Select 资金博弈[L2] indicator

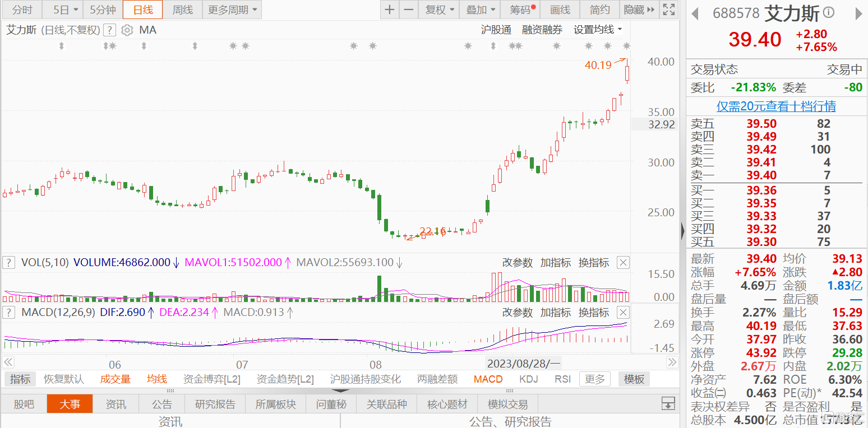(212, 379)
